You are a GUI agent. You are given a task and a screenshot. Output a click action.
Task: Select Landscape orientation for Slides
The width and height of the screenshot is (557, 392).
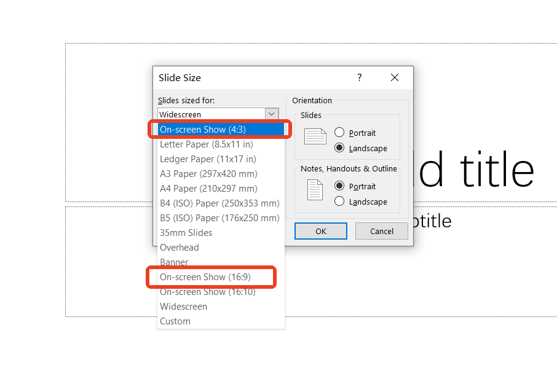(339, 148)
